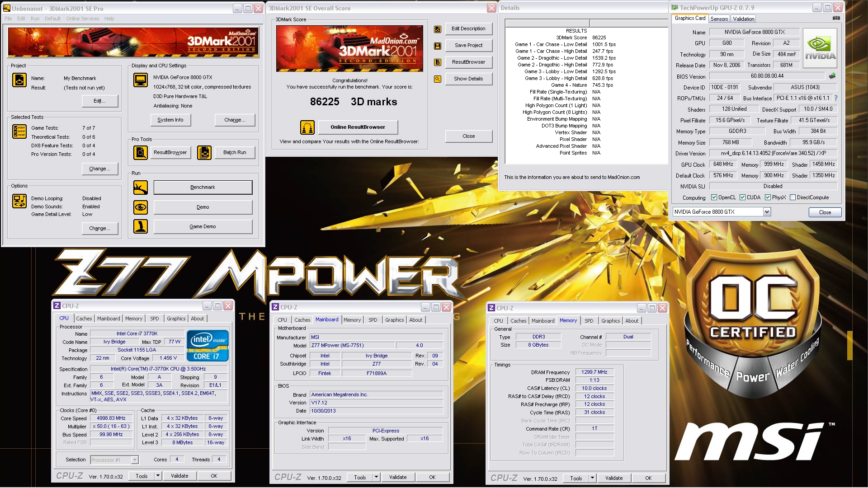Click the Game Demo button
This screenshot has height=488, width=868.
[203, 226]
